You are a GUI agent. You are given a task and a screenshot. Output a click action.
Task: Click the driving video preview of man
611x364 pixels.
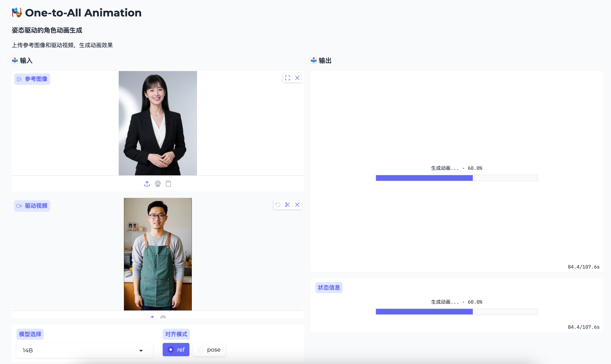click(158, 254)
